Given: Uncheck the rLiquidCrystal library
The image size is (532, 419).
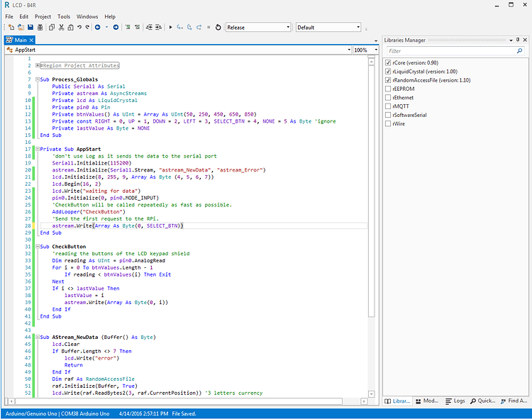Looking at the screenshot, I should (388, 72).
